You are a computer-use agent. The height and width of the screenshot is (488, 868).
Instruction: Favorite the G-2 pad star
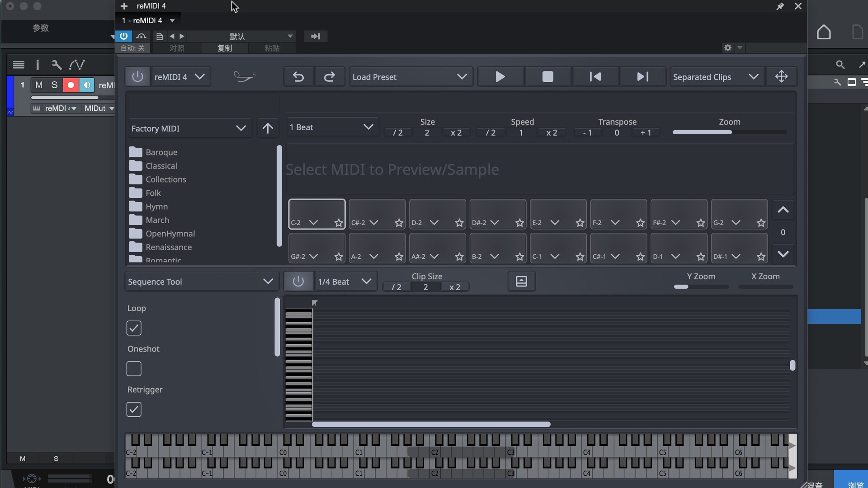point(761,223)
